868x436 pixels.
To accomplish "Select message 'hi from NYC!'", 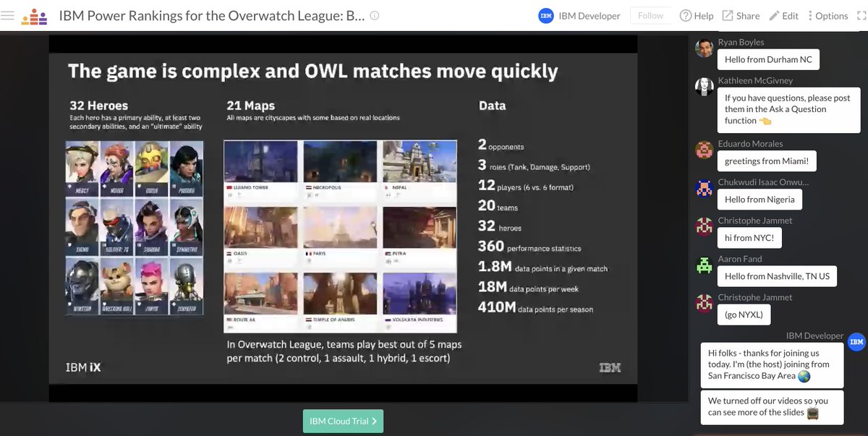I will pos(749,238).
